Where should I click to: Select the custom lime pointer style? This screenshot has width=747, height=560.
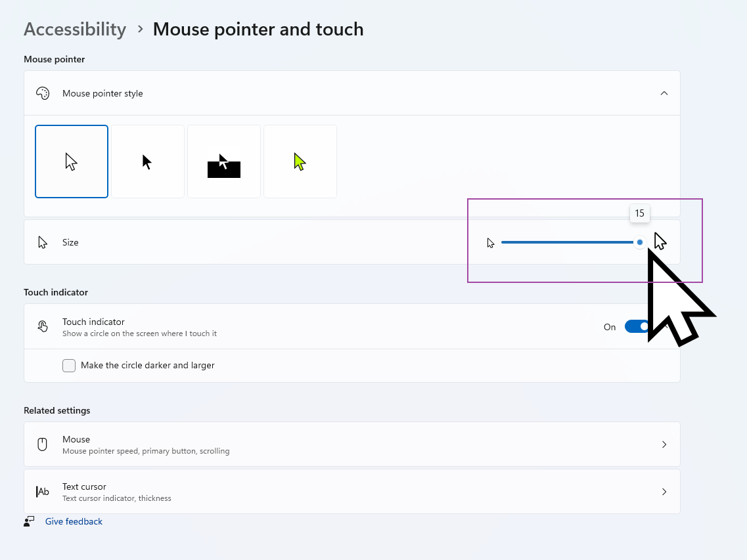click(300, 162)
